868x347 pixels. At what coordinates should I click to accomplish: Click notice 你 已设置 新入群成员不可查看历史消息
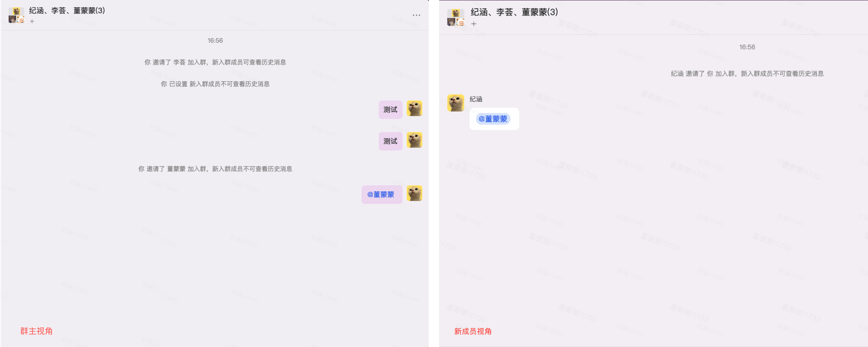(x=215, y=84)
